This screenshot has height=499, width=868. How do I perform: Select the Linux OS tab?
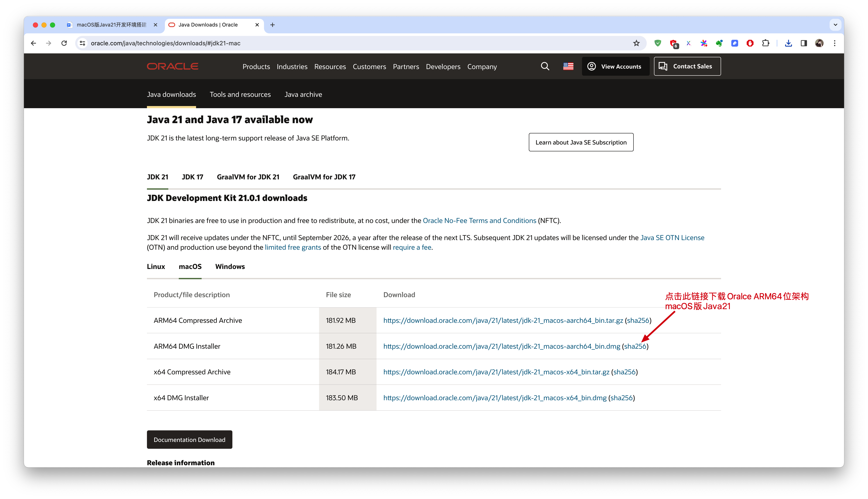[x=156, y=266]
